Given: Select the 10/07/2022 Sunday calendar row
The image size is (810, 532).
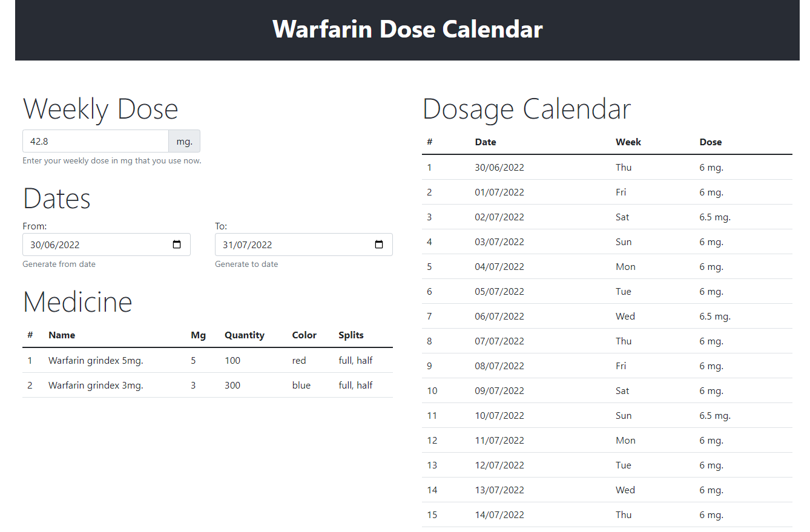Looking at the screenshot, I should tap(499, 416).
